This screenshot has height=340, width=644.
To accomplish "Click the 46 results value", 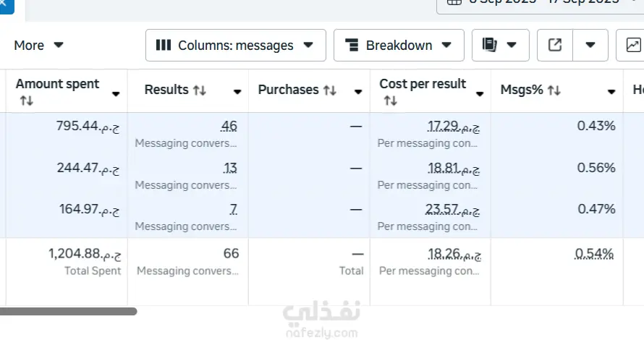I will click(229, 127).
